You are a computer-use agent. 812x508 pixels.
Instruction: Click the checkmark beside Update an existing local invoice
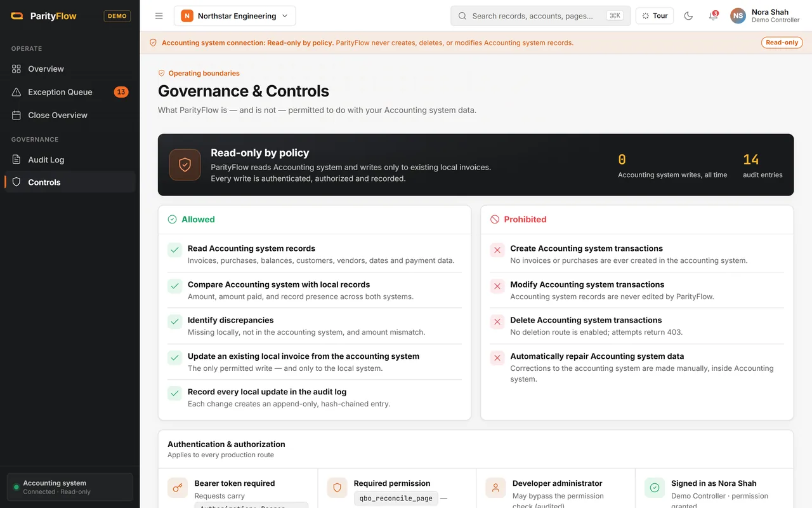click(x=174, y=358)
